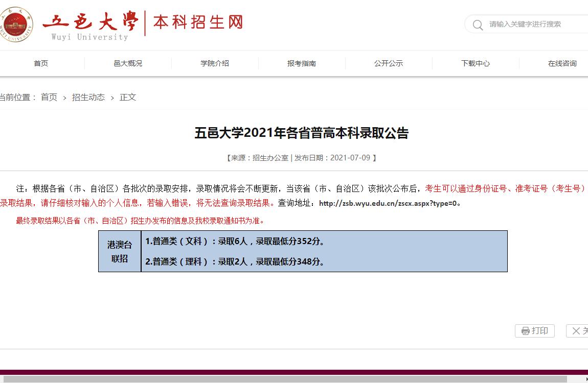Click the 普通类（文科）录取6人 row
The height and width of the screenshot is (383, 588).
pyautogui.click(x=235, y=241)
